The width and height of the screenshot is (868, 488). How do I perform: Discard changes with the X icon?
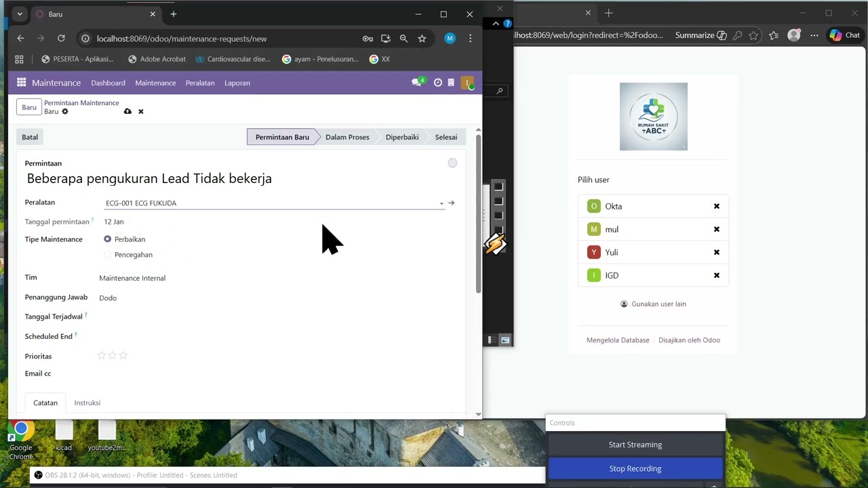(141, 111)
